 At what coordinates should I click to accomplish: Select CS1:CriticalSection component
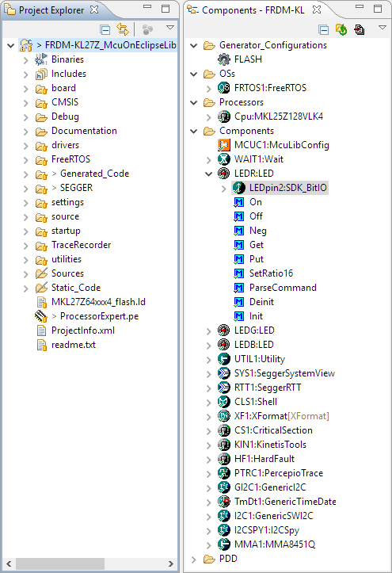click(x=273, y=430)
